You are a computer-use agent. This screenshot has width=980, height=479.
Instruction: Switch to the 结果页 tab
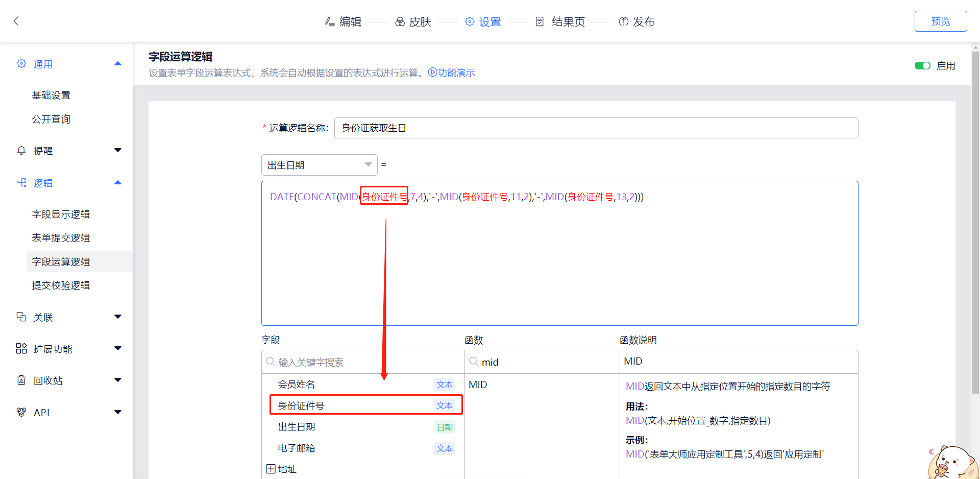click(560, 22)
